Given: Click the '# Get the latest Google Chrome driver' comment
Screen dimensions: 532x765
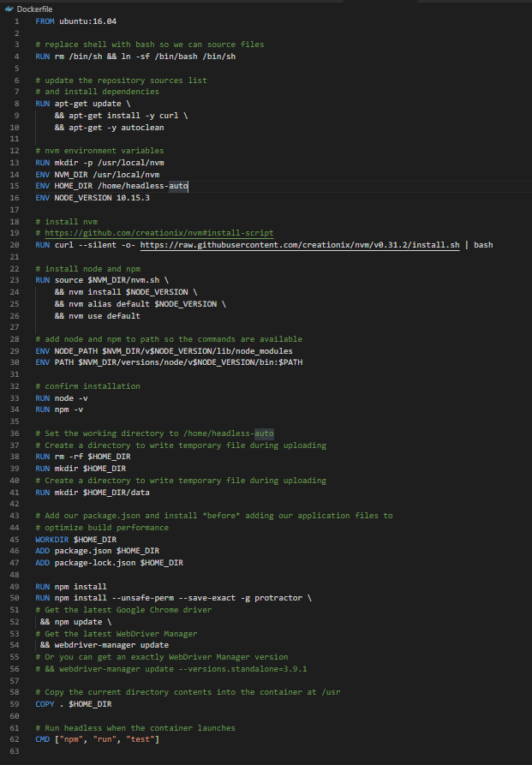Looking at the screenshot, I should pyautogui.click(x=123, y=610).
